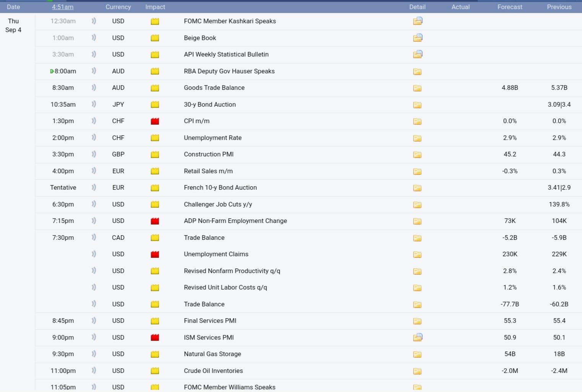582x392 pixels.
Task: Open Challenger Job Cuts y/y event
Action: [x=218, y=204]
